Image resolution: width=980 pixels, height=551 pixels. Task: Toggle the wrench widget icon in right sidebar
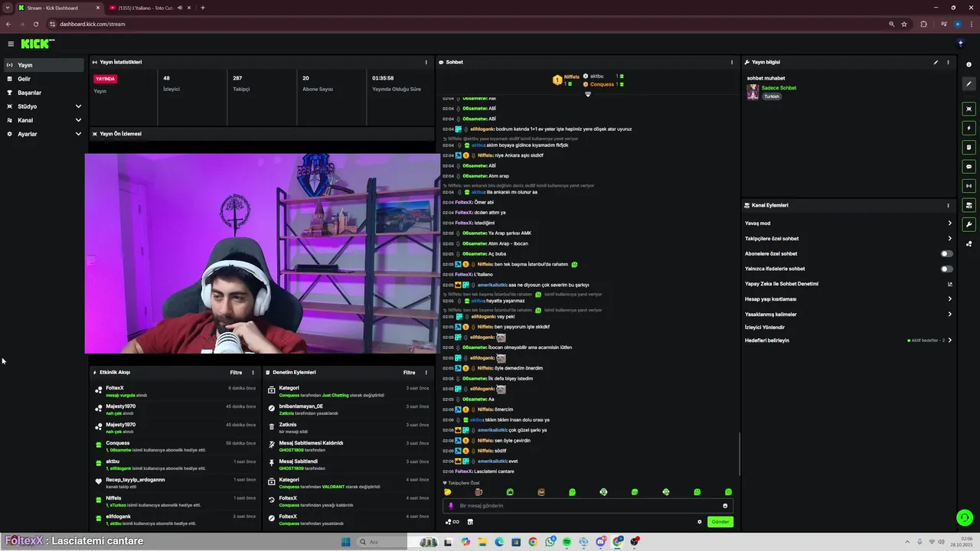[x=969, y=224]
